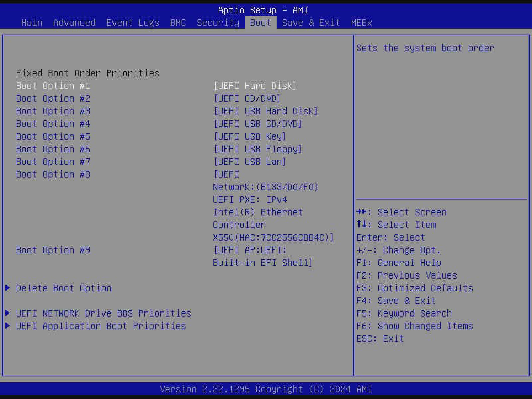Open Boot Option #3 UEFI USB Hard Disk value

(x=266, y=111)
